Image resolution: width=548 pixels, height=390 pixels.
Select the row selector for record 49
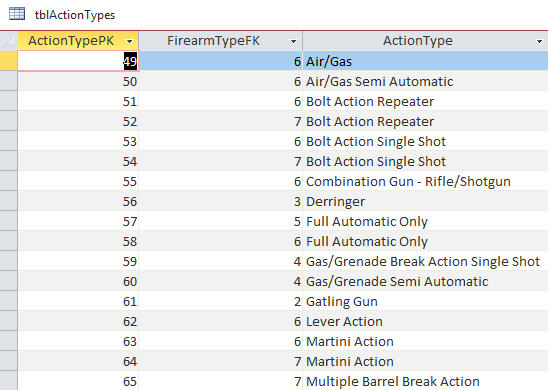9,61
